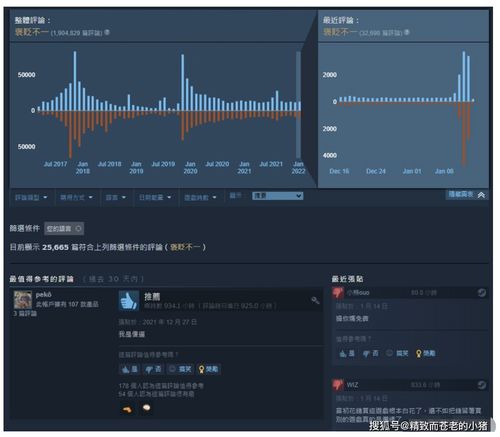Give 獎勵 award to 小Rouo's review
Viewport: 500px width, 437px height.
pyautogui.click(x=426, y=353)
